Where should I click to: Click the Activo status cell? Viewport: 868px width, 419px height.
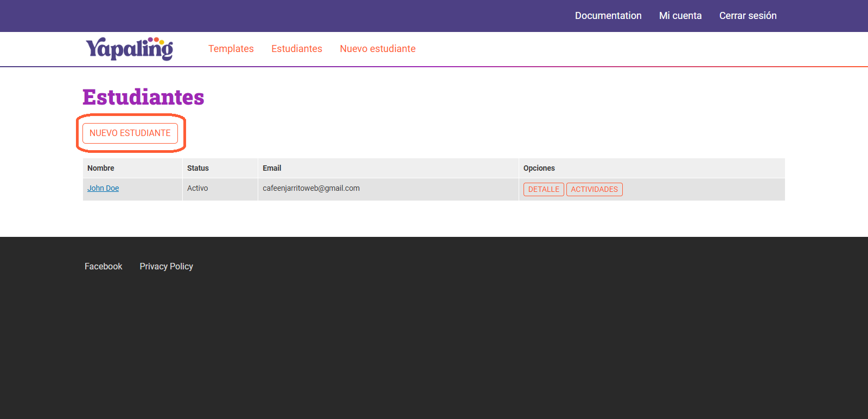point(197,188)
